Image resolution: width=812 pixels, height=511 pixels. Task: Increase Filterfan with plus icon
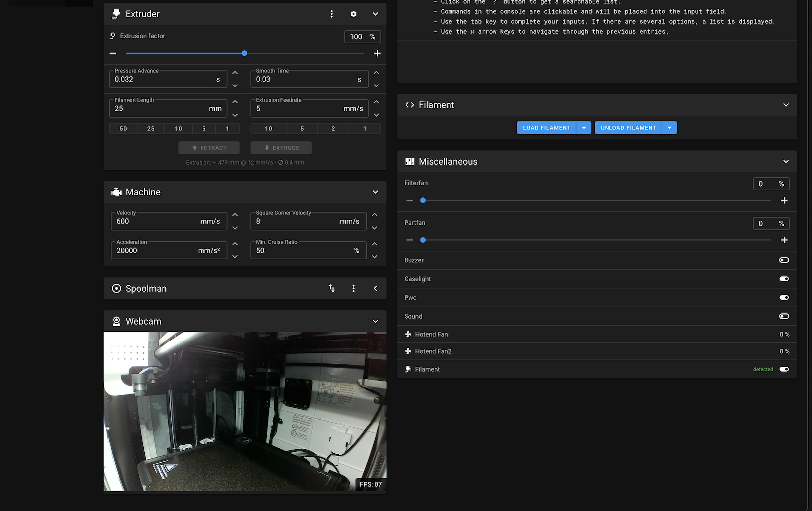click(784, 200)
